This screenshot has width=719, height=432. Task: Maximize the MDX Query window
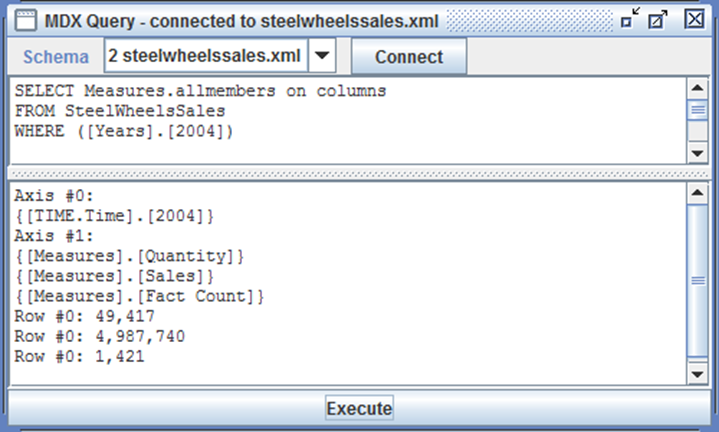(x=659, y=19)
